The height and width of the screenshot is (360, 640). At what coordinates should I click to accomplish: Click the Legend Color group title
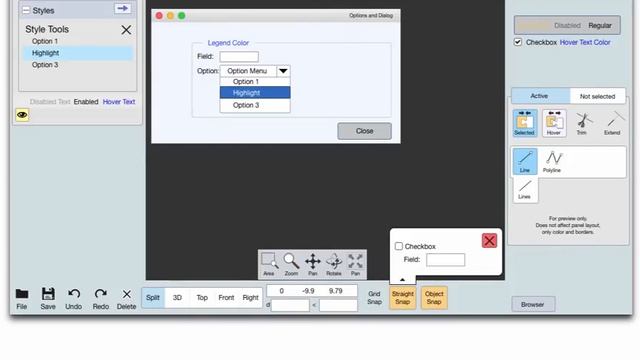tap(228, 43)
